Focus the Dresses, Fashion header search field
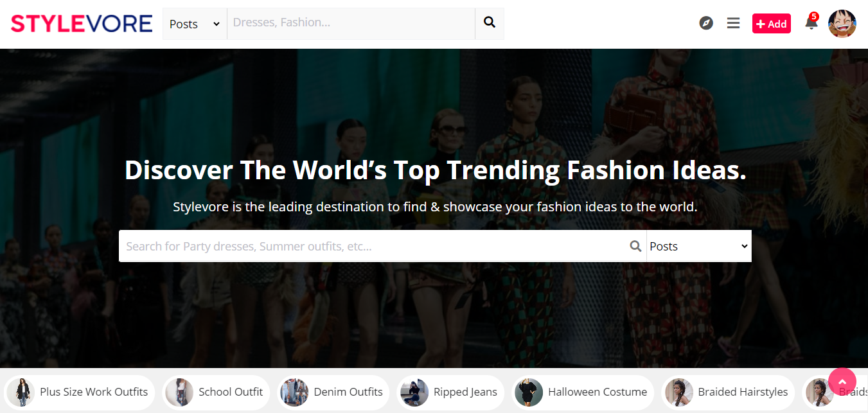Image resolution: width=868 pixels, height=413 pixels. click(x=351, y=23)
